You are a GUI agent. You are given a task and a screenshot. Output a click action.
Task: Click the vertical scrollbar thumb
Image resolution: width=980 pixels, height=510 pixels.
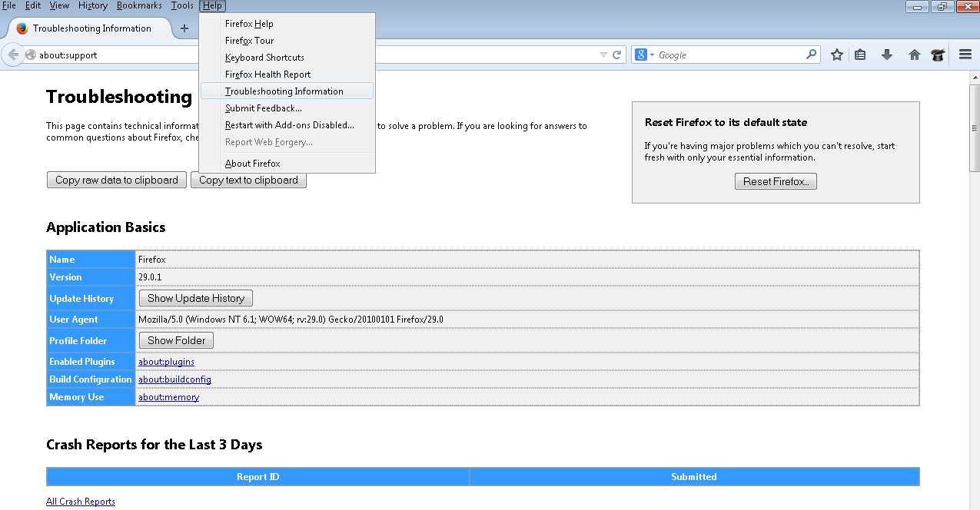[x=974, y=127]
